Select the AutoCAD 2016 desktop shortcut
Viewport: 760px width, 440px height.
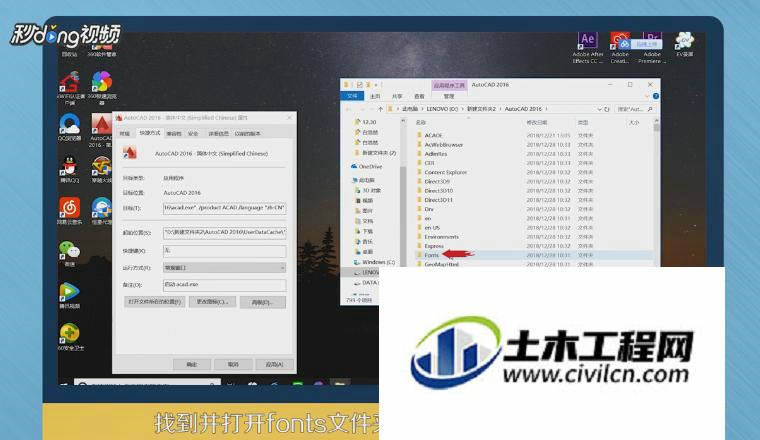click(x=101, y=131)
